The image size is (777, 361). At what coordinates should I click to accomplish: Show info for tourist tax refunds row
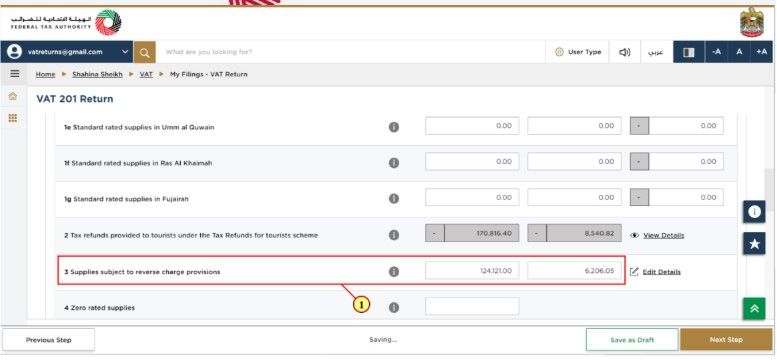[393, 235]
